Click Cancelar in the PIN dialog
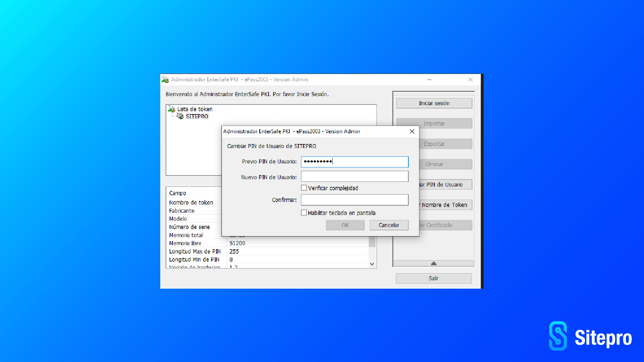This screenshot has width=644, height=362. point(389,225)
